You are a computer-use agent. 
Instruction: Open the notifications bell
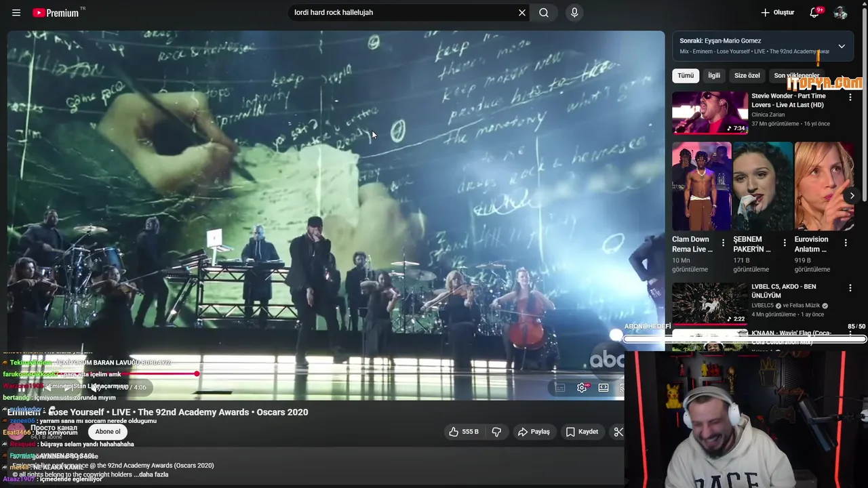pos(815,13)
